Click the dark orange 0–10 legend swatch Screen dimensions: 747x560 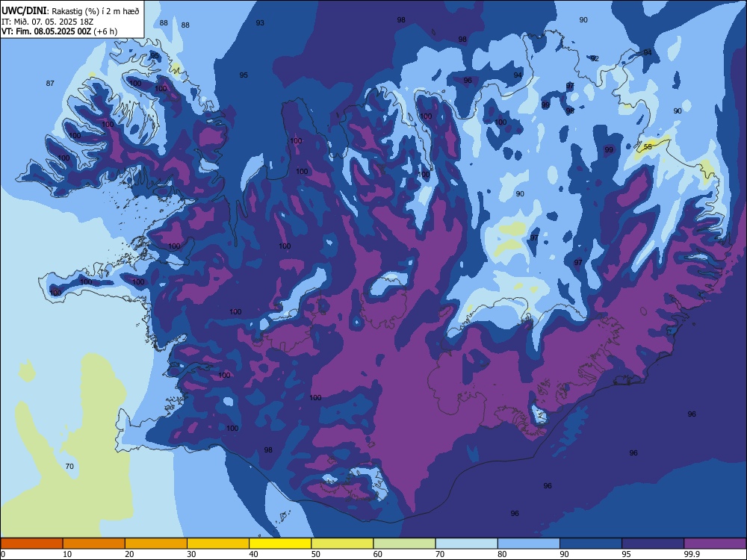coord(31,544)
